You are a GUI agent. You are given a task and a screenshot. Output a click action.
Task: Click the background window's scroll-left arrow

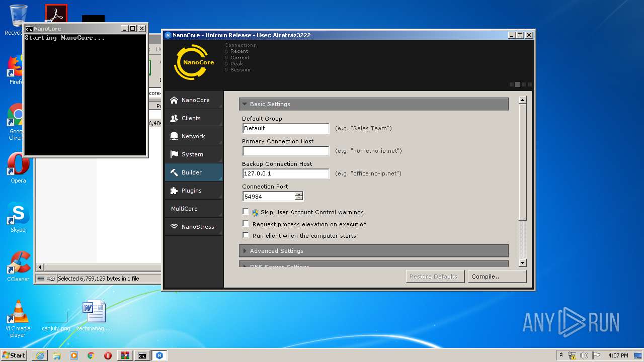coord(41,267)
